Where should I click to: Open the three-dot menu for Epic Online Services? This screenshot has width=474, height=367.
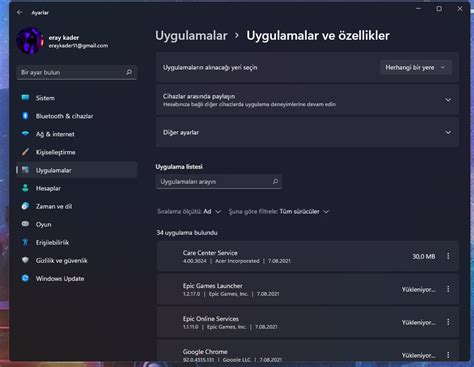coord(448,322)
